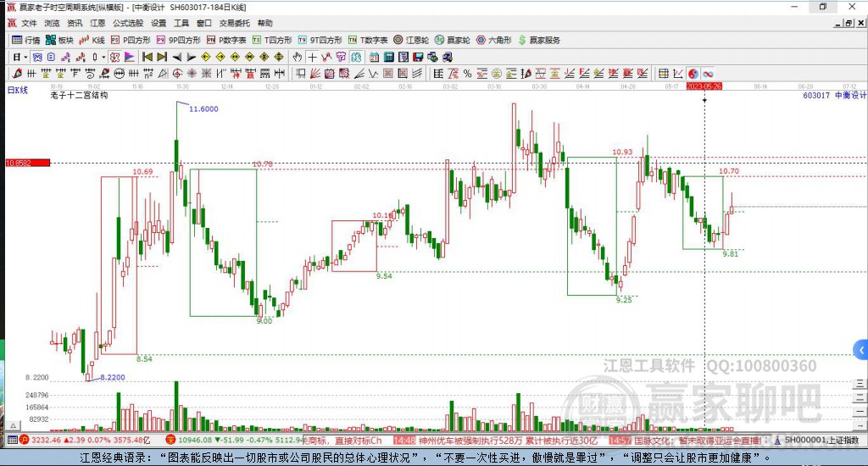Click the blue infinity symbol icon
The width and height of the screenshot is (868, 466).
point(708,73)
